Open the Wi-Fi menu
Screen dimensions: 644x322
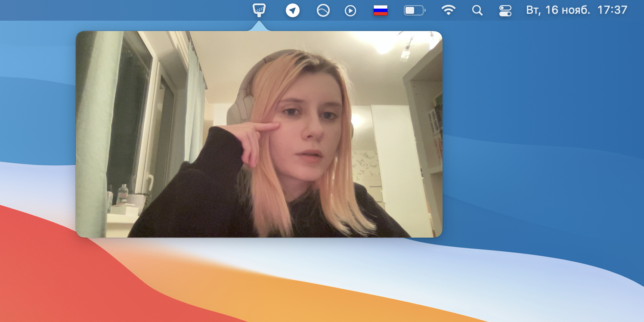click(x=449, y=10)
